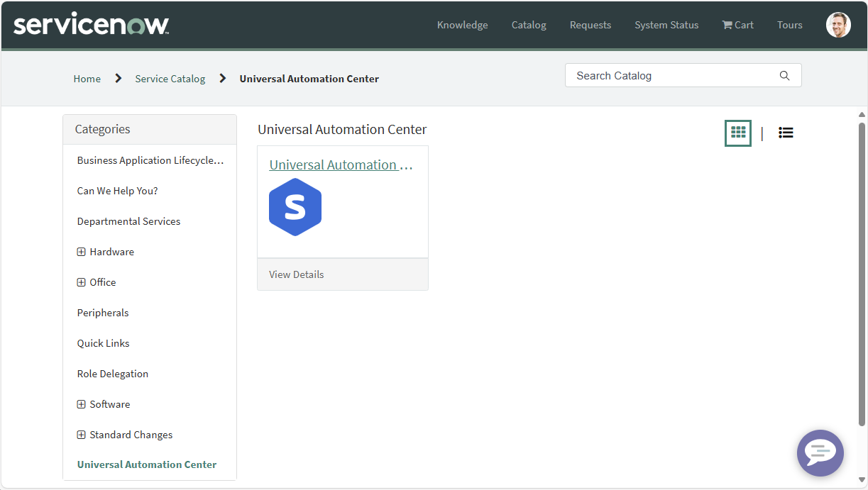Click the ServiceNow logo
The height and width of the screenshot is (490, 868).
(x=91, y=25)
